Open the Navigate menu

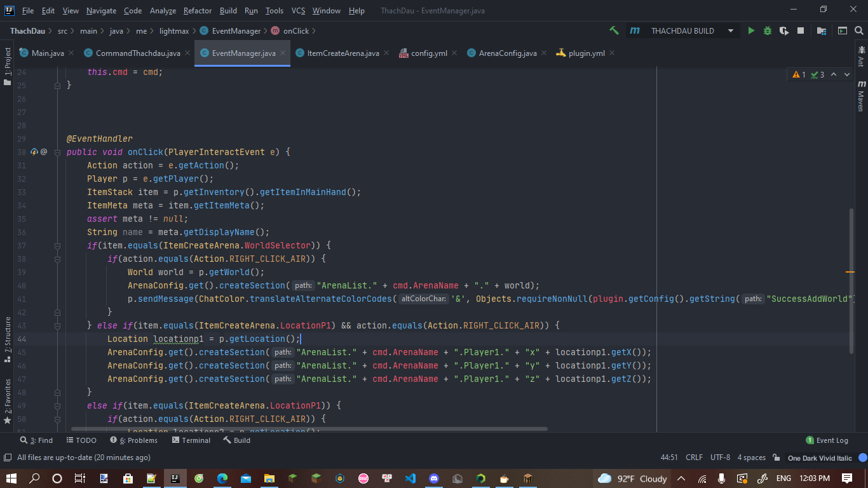pyautogui.click(x=101, y=11)
